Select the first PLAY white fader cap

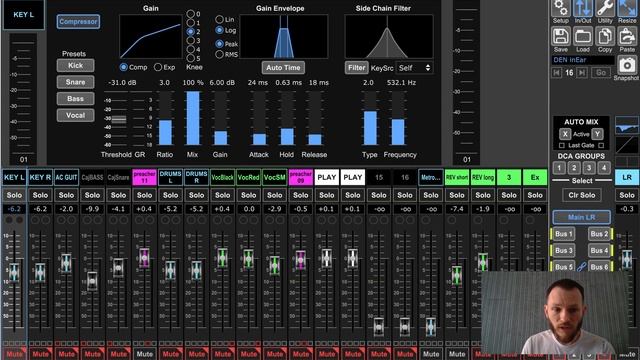[x=327, y=258]
